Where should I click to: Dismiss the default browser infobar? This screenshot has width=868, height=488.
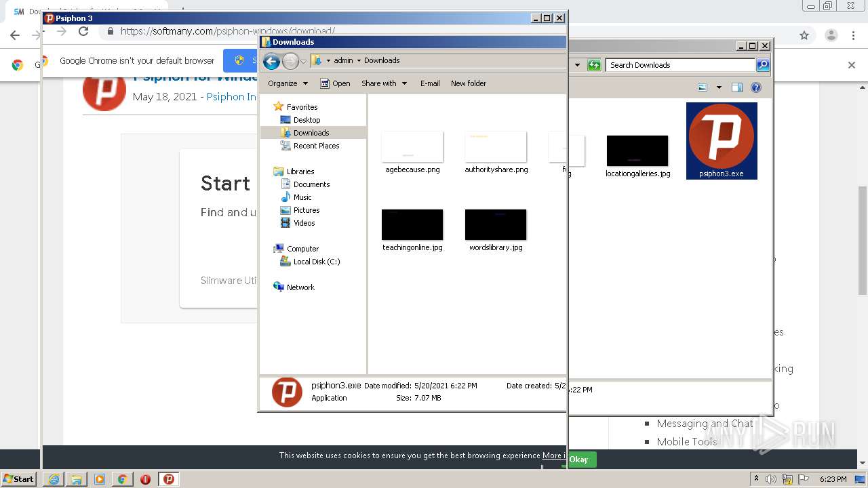click(x=852, y=65)
